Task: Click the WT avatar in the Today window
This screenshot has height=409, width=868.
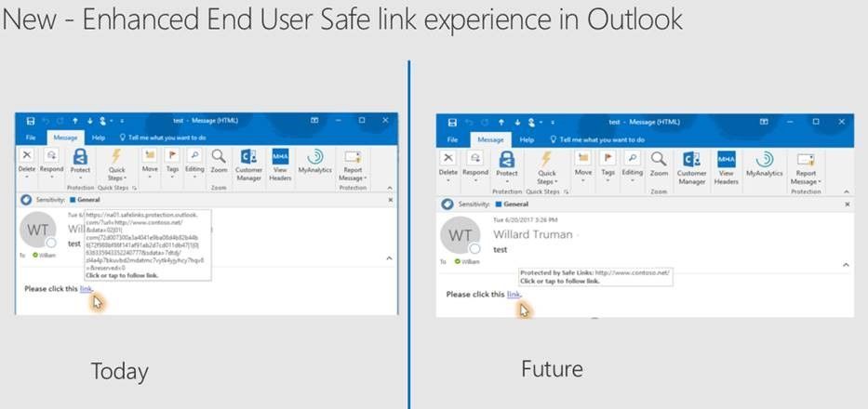Action: (x=37, y=230)
